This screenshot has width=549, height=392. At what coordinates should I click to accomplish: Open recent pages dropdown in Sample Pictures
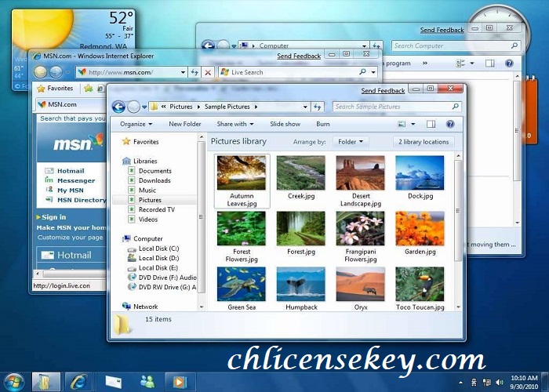click(x=144, y=107)
